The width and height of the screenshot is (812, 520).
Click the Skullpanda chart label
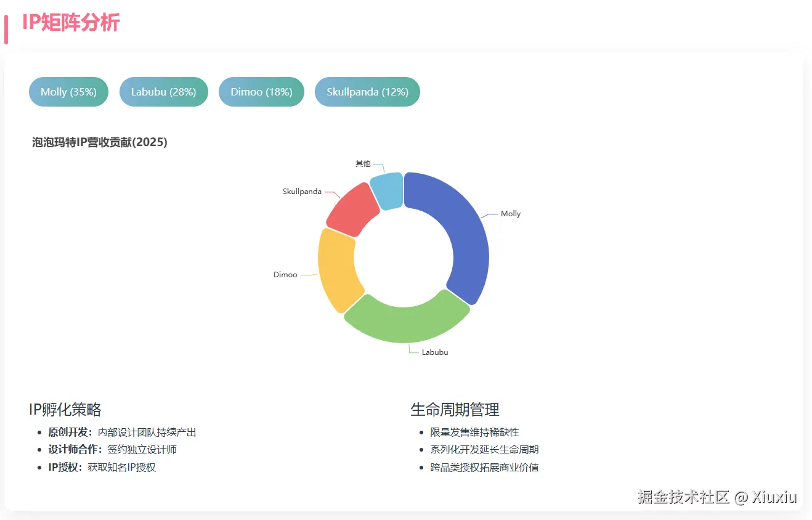click(x=302, y=192)
